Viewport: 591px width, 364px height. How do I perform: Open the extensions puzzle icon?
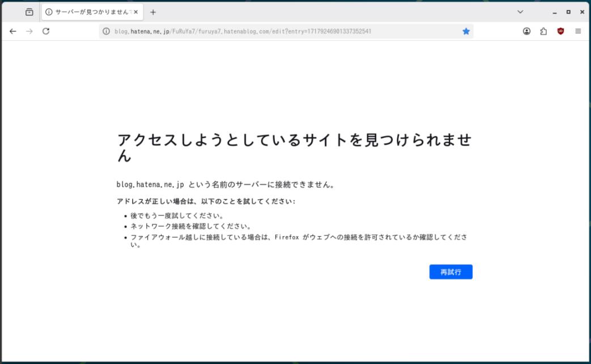click(543, 31)
